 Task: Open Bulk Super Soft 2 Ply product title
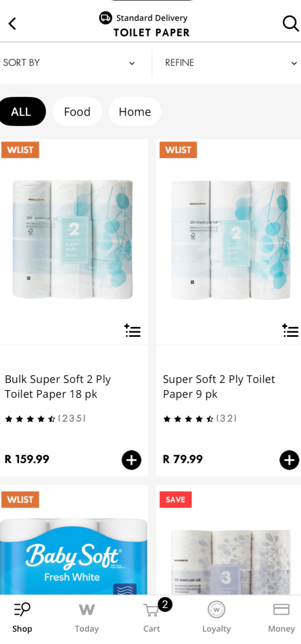(58, 386)
